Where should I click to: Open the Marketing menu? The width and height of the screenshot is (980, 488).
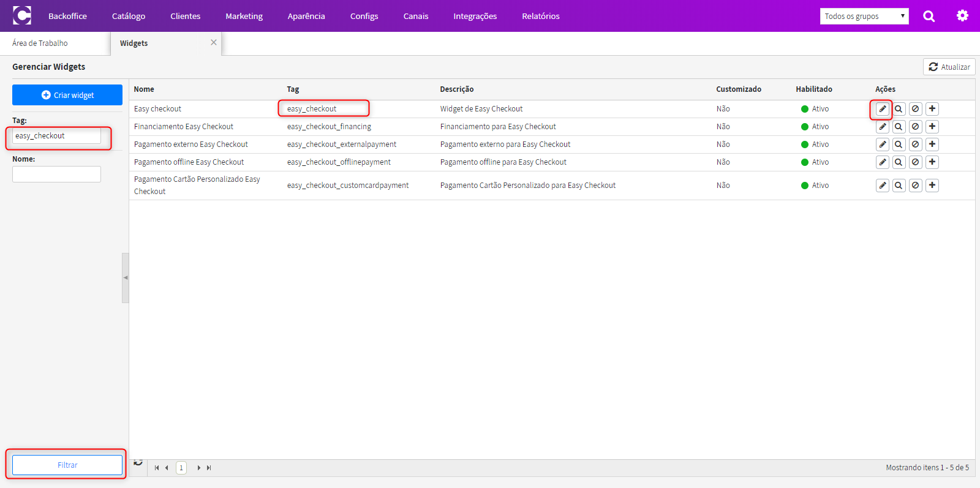pyautogui.click(x=244, y=16)
